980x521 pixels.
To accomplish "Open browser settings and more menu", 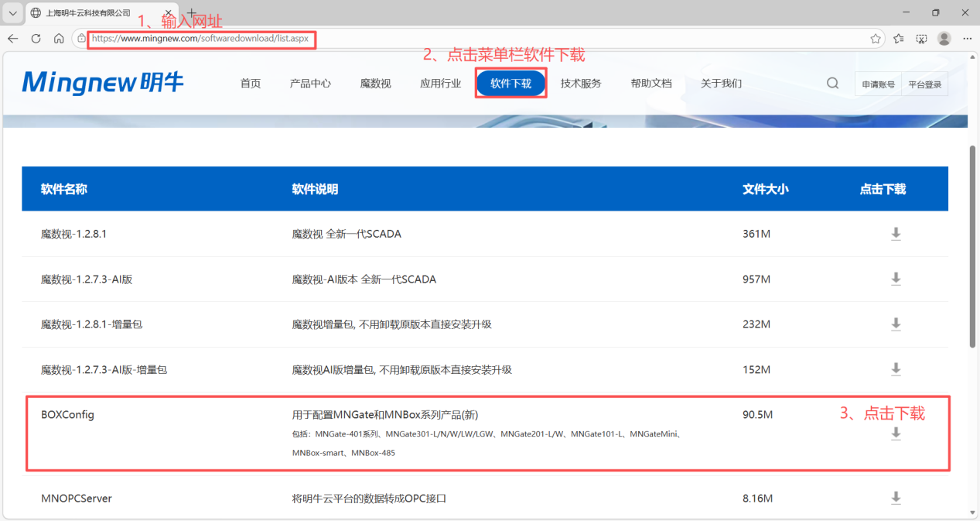I will coord(967,38).
